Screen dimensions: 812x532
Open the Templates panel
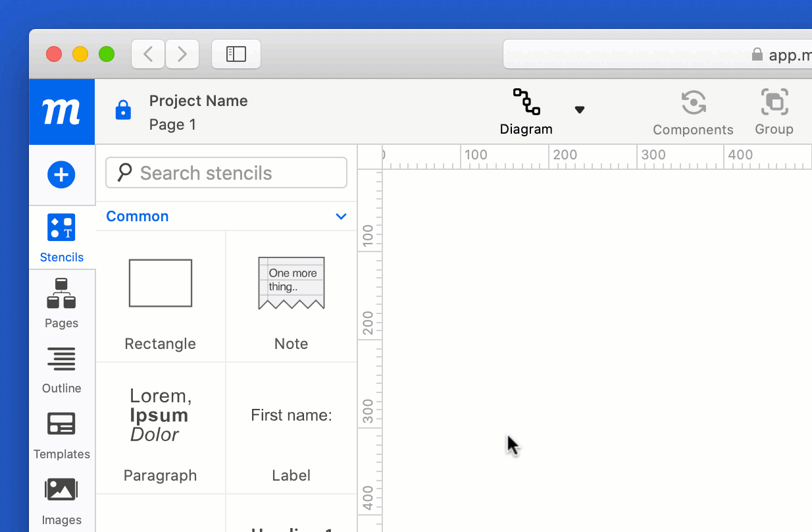coord(61,435)
